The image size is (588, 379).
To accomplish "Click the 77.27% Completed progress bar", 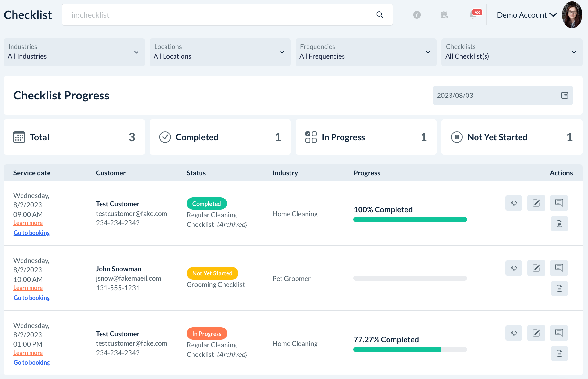I will tap(410, 349).
